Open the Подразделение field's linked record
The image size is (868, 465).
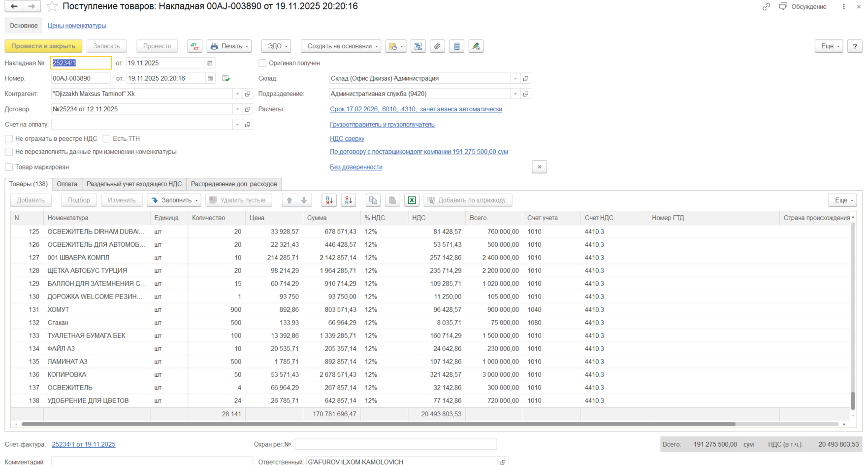pos(526,94)
